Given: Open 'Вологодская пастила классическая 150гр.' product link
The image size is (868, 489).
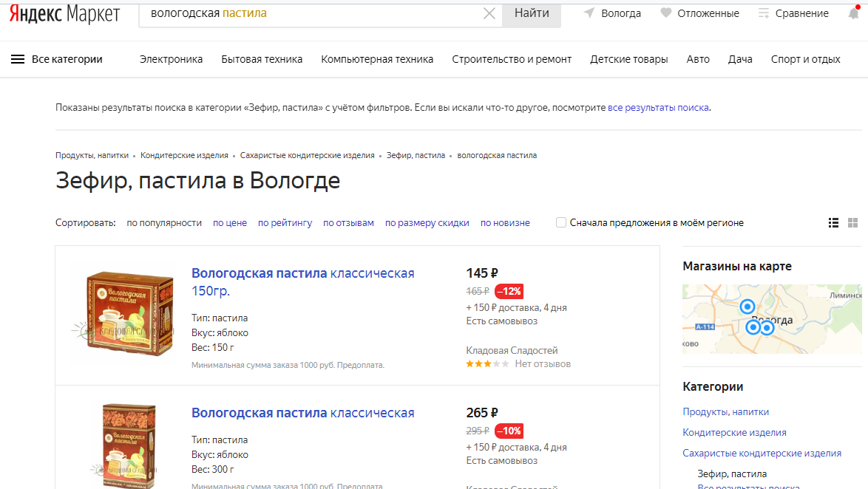Looking at the screenshot, I should 303,282.
